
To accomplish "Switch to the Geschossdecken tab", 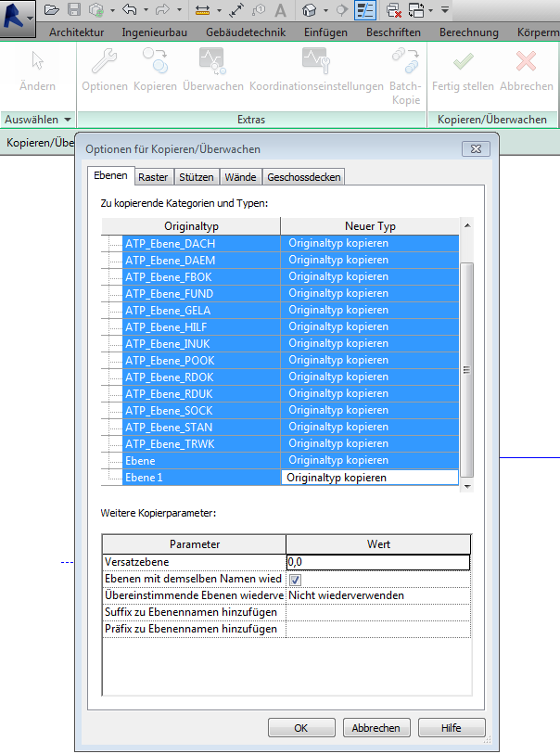I will tap(304, 177).
